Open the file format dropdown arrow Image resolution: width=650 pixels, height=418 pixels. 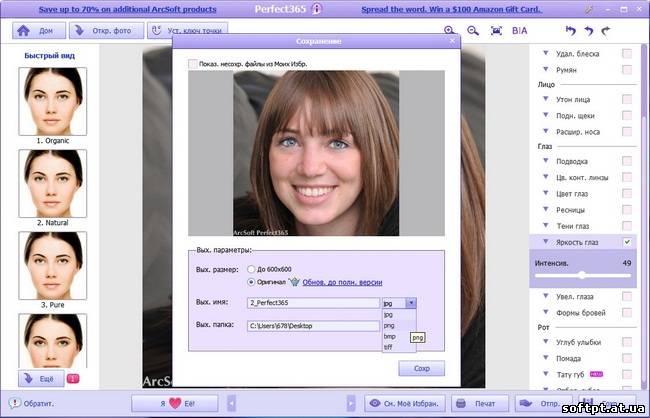(x=411, y=303)
